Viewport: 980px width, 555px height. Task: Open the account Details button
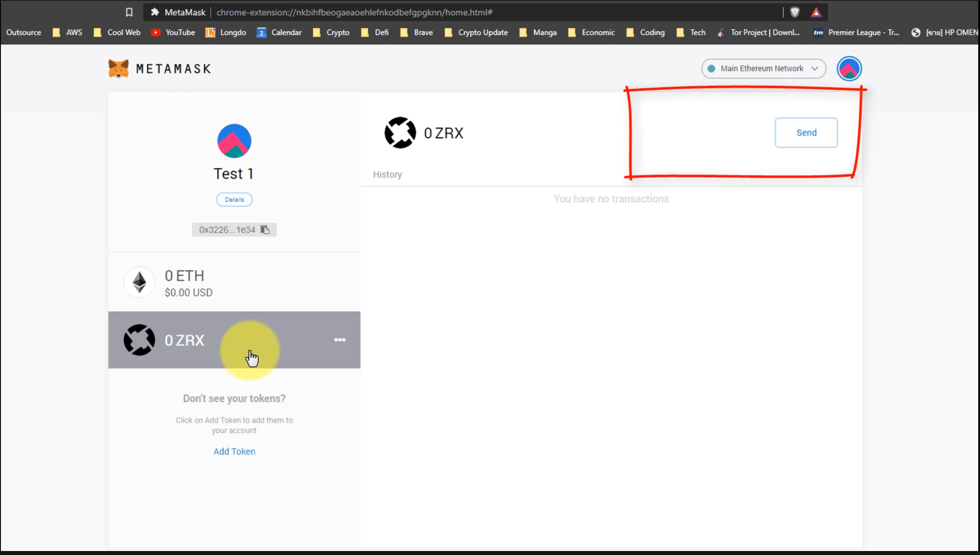coord(234,200)
